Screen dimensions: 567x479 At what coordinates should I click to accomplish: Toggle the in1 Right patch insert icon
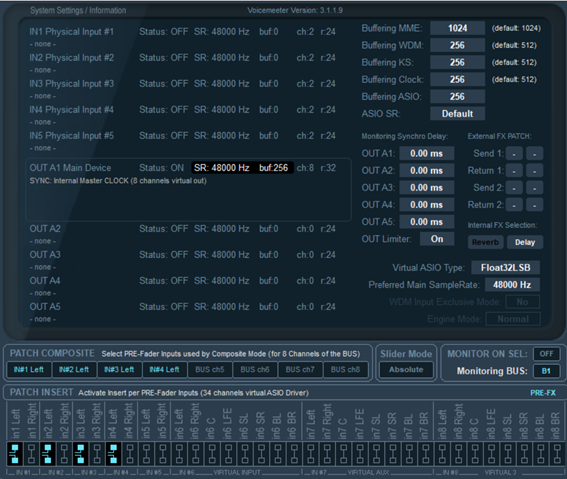point(31,454)
